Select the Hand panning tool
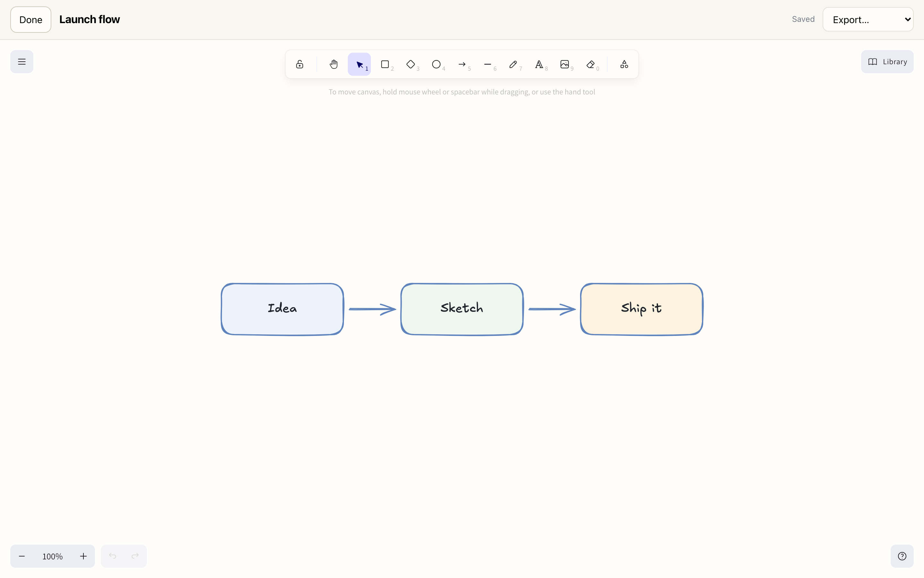 (333, 64)
